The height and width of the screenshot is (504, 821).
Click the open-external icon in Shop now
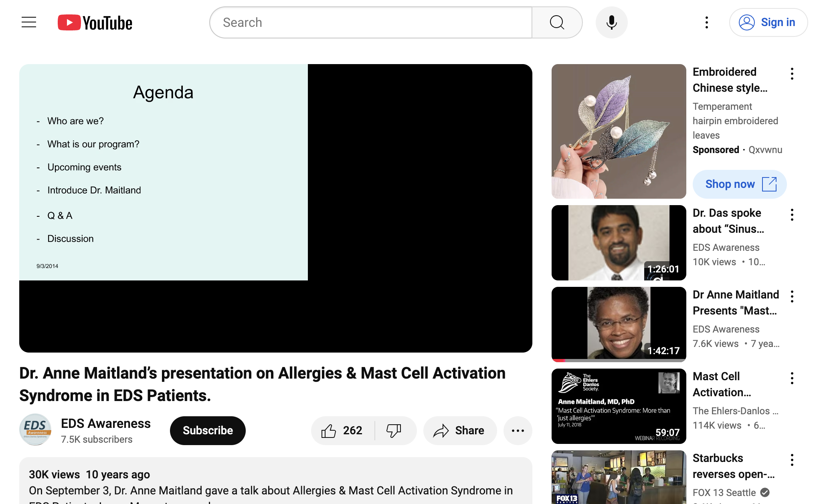[769, 184]
